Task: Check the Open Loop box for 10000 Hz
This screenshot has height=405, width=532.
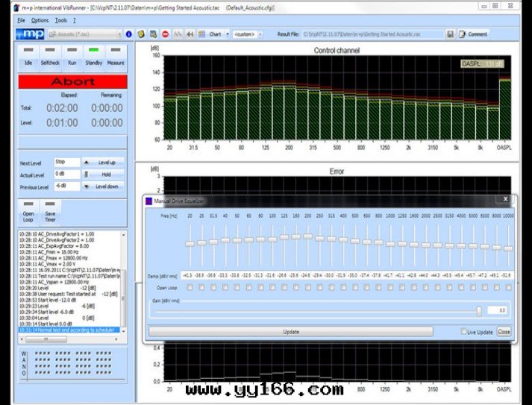Action: pos(508,287)
